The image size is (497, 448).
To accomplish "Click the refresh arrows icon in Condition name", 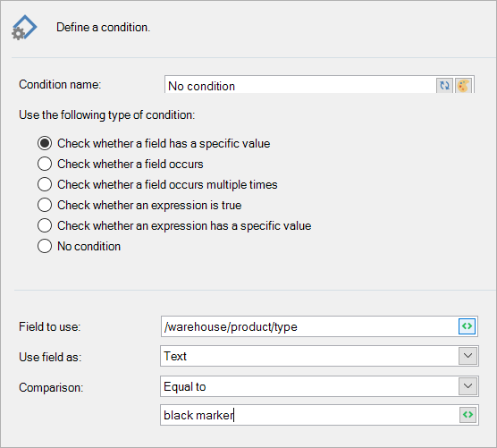I will coord(444,86).
